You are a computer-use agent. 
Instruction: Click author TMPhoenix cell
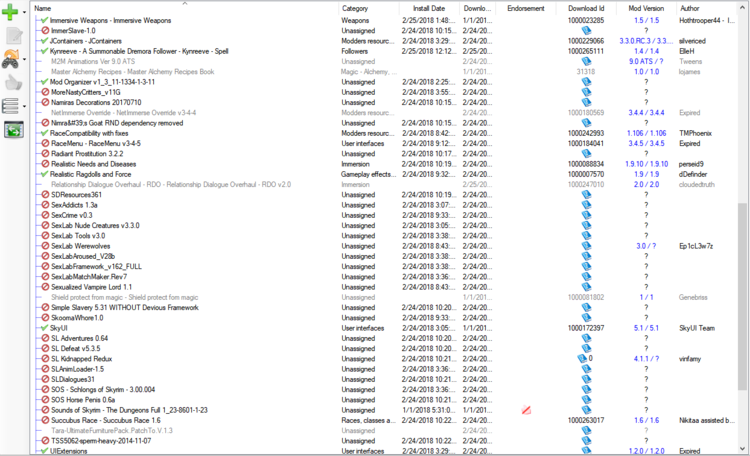click(695, 133)
